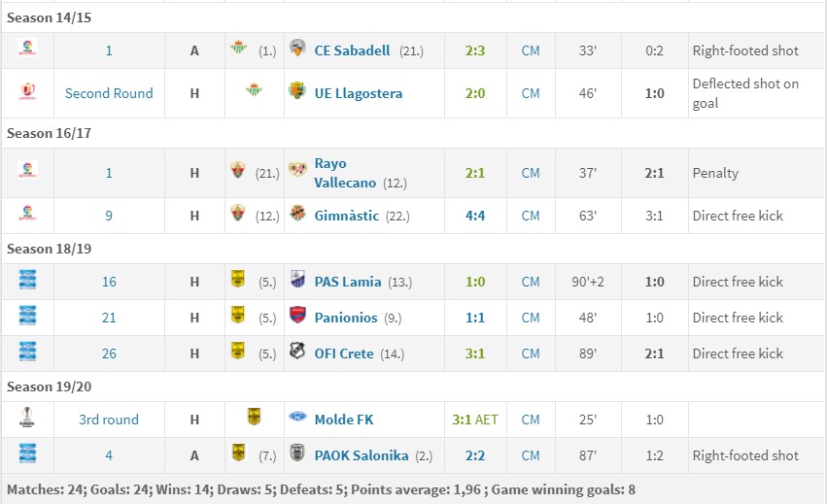Click CM position in Panionios row
827x504 pixels.
[531, 318]
